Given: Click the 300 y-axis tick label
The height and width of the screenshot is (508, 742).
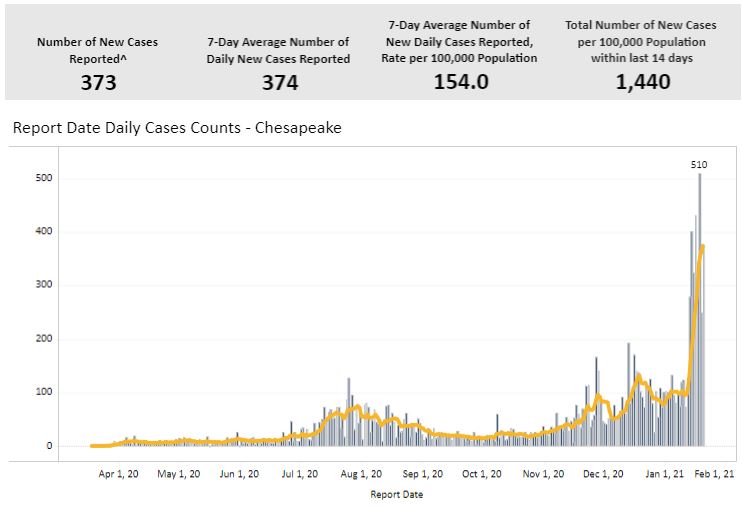Looking at the screenshot, I should [43, 286].
